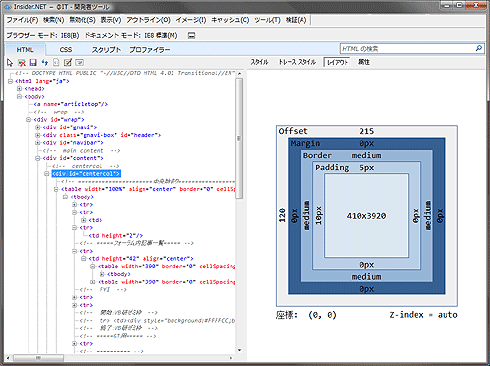Open the 検索(N) menu

click(53, 20)
